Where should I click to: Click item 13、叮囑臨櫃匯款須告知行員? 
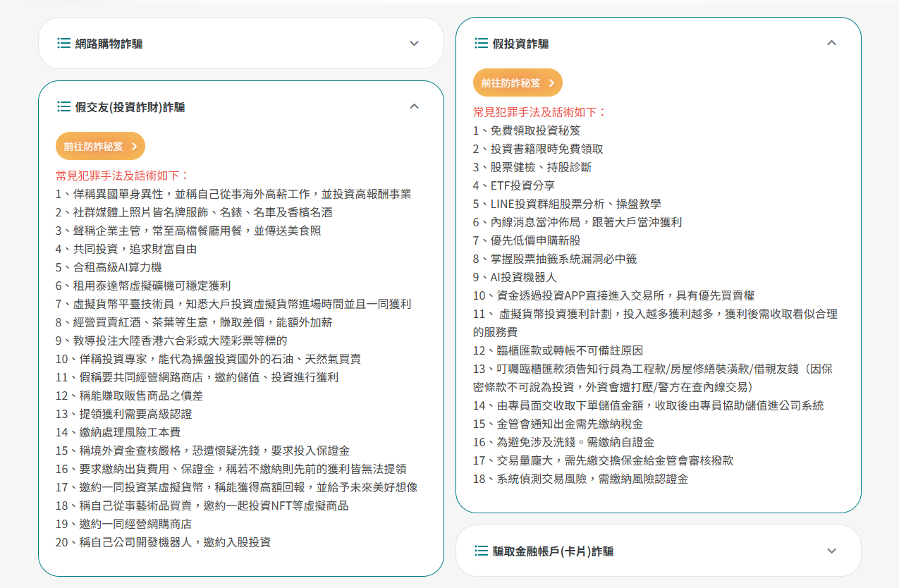coord(653,378)
